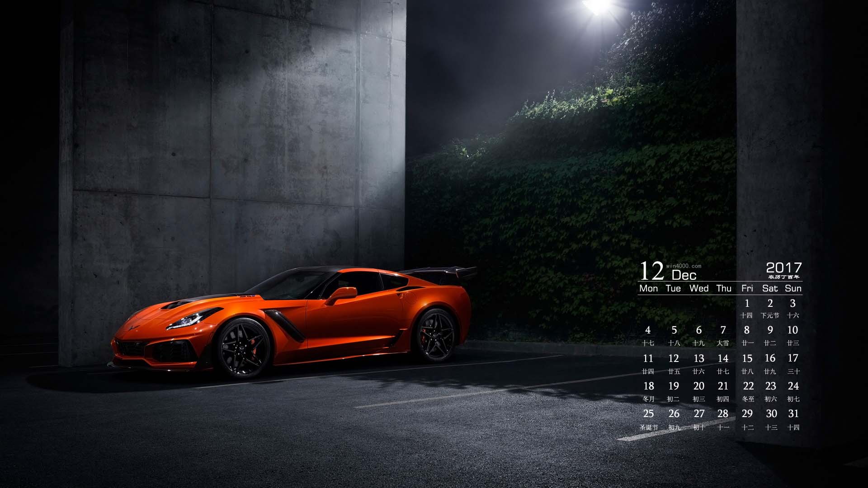Pick date 6 on the calendar
The height and width of the screenshot is (488, 868).
699,330
